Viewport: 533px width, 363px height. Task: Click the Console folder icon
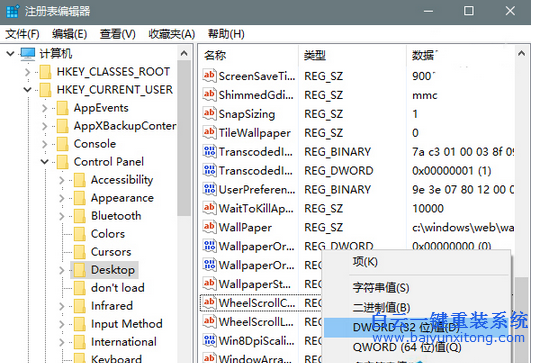tap(62, 144)
